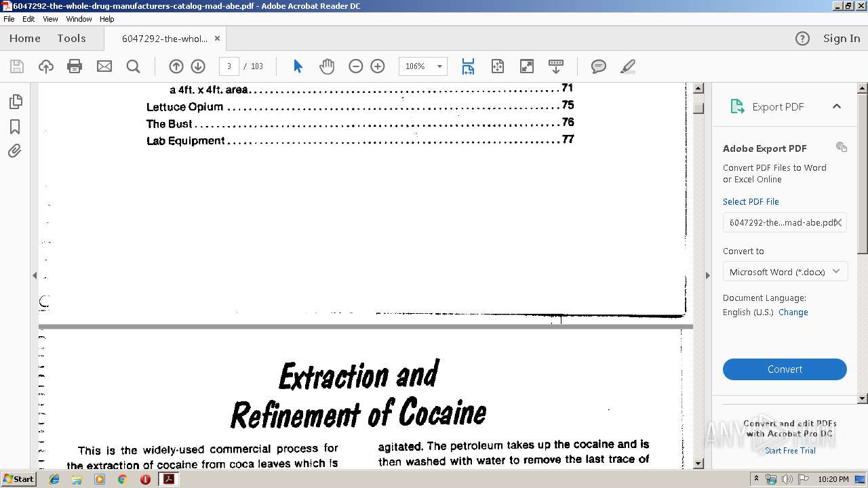The width and height of the screenshot is (868, 488).
Task: Select the 6047292-the-whol... document tab
Action: 165,39
